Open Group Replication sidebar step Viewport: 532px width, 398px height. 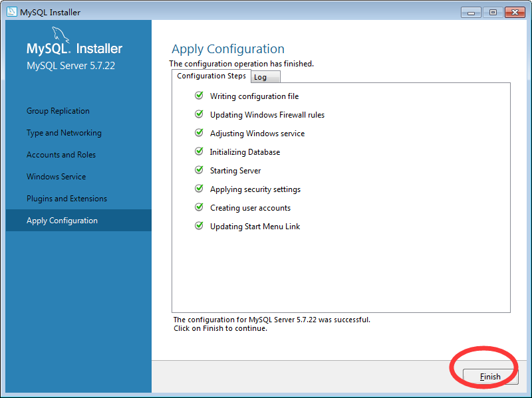coord(58,111)
